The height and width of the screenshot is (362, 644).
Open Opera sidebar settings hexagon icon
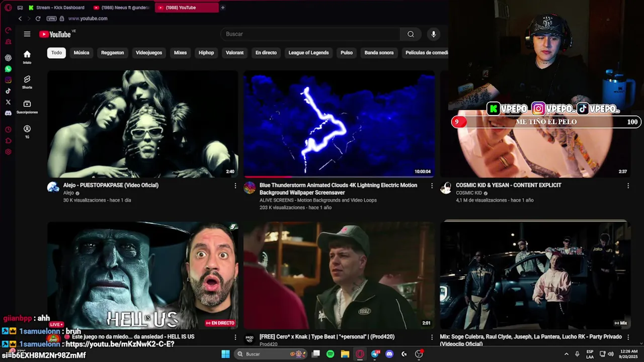pos(8,152)
